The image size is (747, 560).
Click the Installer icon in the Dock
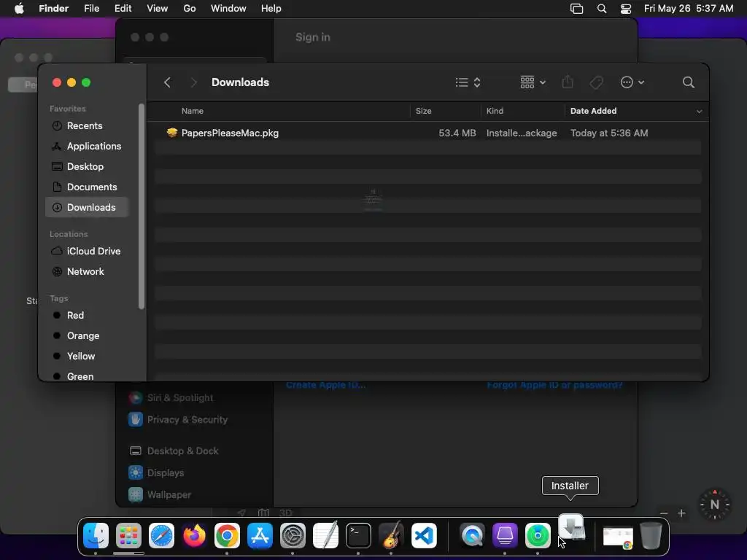(x=571, y=528)
